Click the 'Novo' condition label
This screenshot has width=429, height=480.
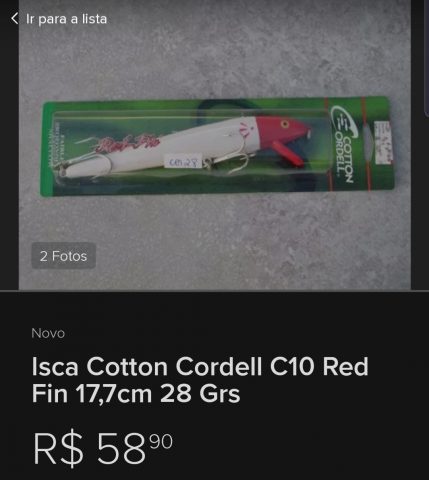(48, 333)
